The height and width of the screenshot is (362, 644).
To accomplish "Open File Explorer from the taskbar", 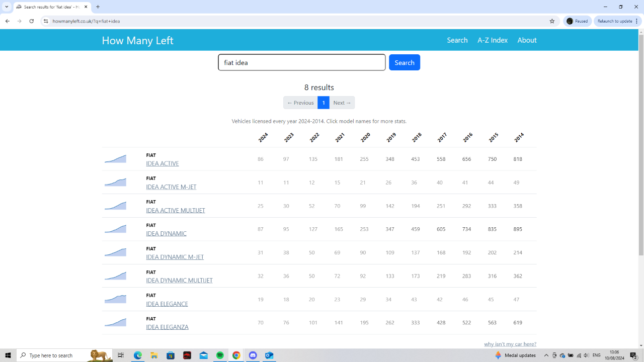I will point(154,355).
